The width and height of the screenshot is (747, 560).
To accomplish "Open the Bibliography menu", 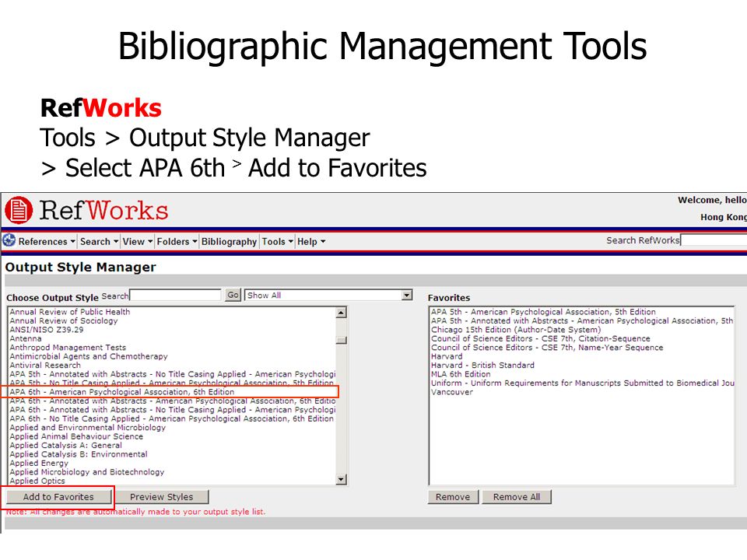I will [x=229, y=241].
